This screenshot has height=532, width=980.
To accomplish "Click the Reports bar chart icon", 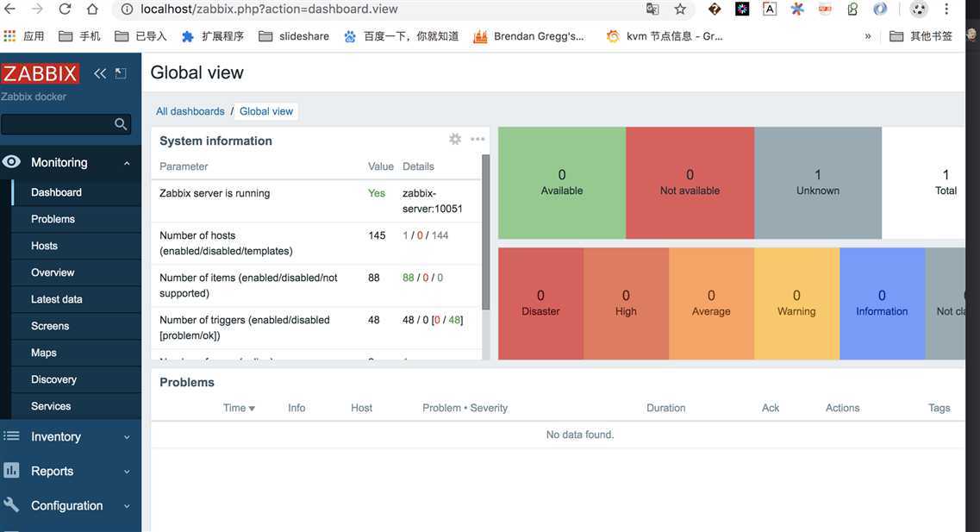I will [11, 471].
